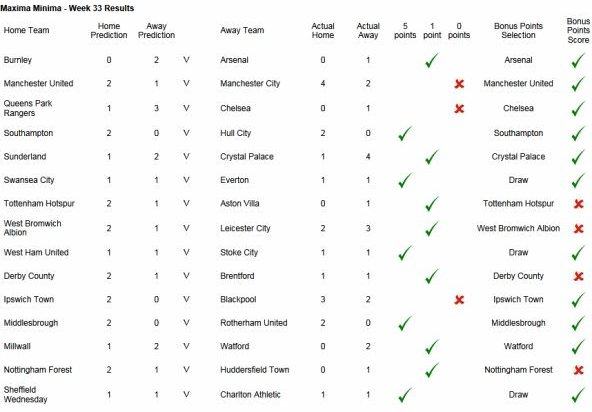Click the Actual Home column header
592x412 pixels.
coord(322,31)
